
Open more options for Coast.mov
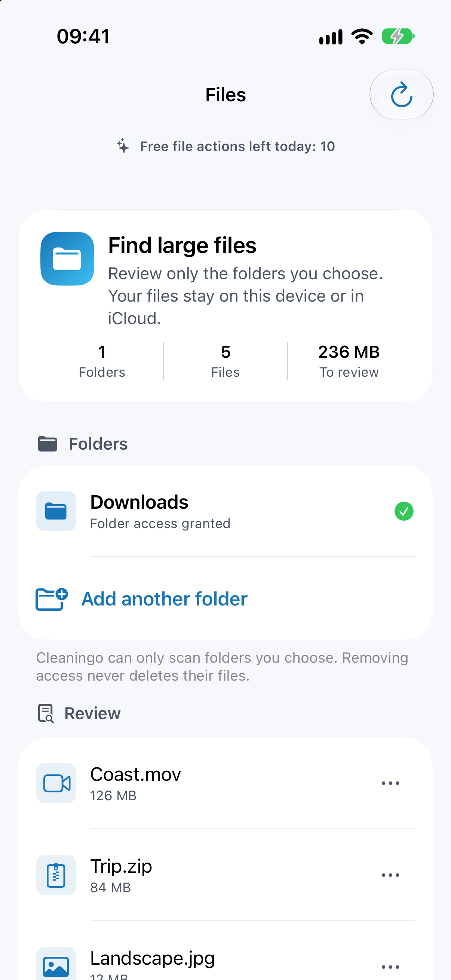point(390,783)
